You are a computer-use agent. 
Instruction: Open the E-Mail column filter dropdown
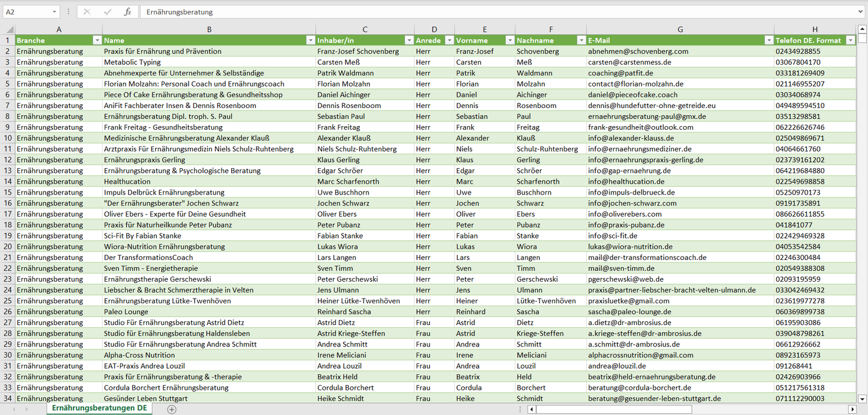point(768,40)
